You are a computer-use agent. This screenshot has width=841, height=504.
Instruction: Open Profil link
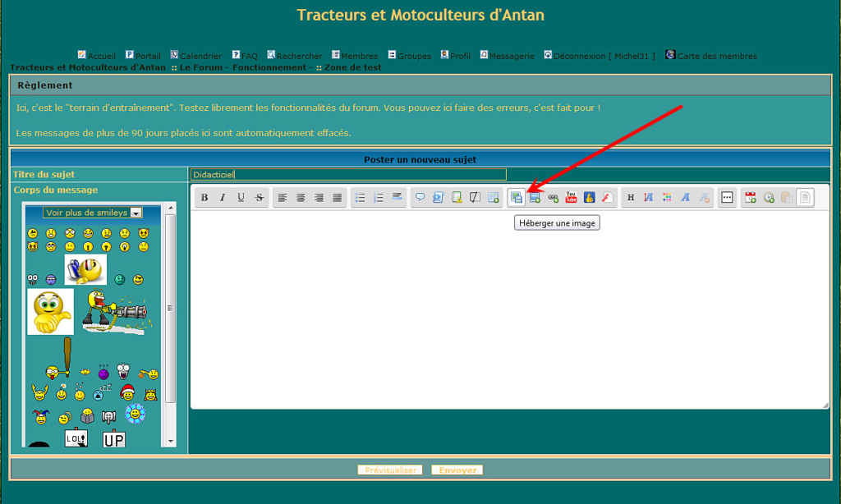[x=455, y=56]
